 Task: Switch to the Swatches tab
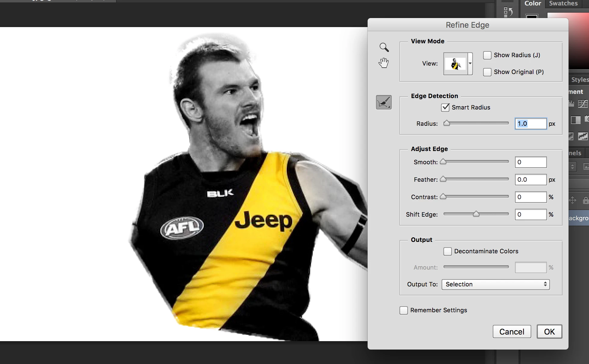563,4
